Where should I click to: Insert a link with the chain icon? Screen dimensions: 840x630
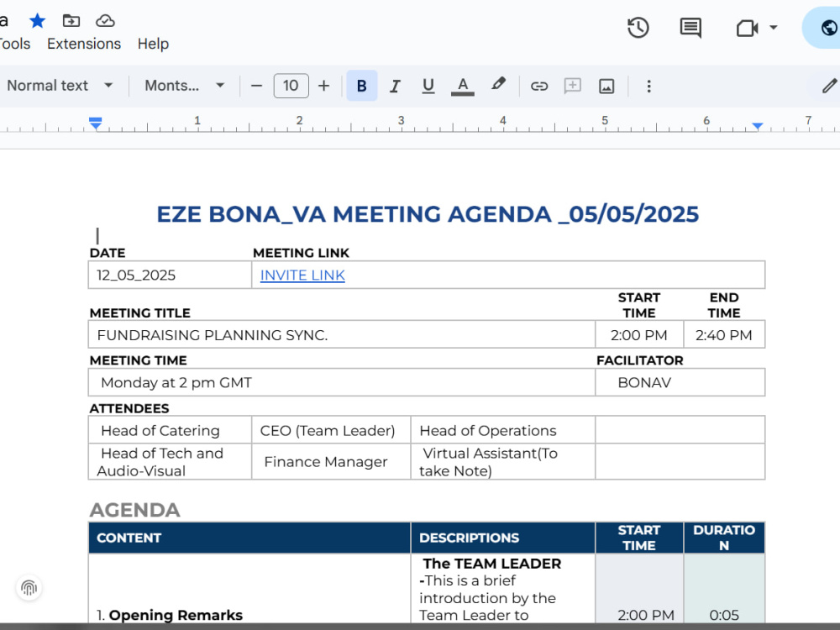539,86
